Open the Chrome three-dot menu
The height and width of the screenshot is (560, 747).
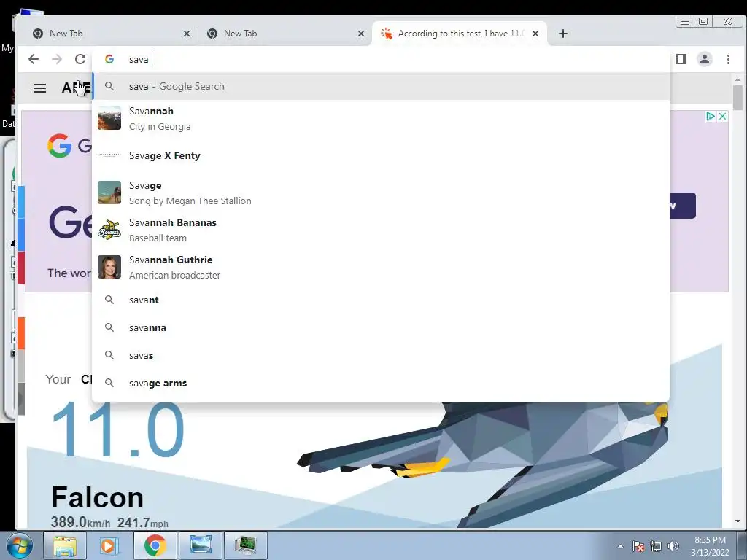pos(728,59)
